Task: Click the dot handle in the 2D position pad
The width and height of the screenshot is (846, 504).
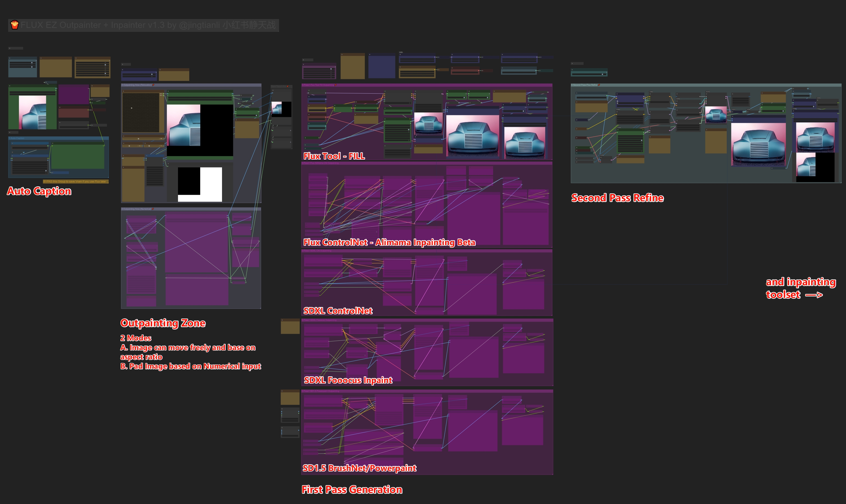Action: (x=131, y=108)
